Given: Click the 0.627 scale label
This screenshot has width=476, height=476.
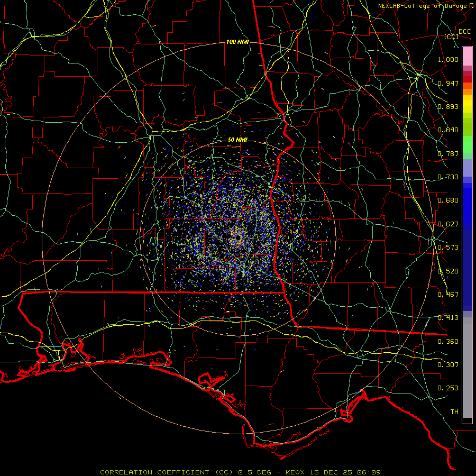Looking at the screenshot, I should (448, 224).
